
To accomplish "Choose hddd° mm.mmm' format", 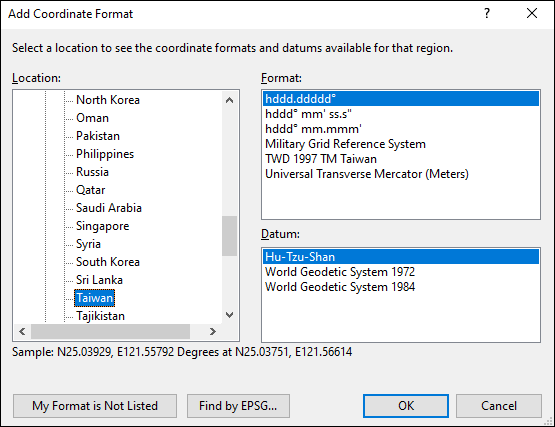I will tap(401, 129).
